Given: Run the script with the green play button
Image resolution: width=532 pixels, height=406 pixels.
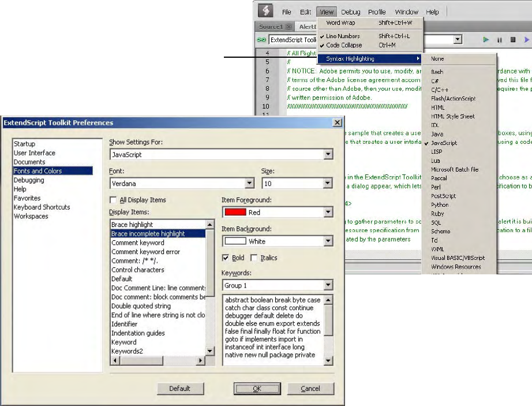Looking at the screenshot, I should click(486, 40).
